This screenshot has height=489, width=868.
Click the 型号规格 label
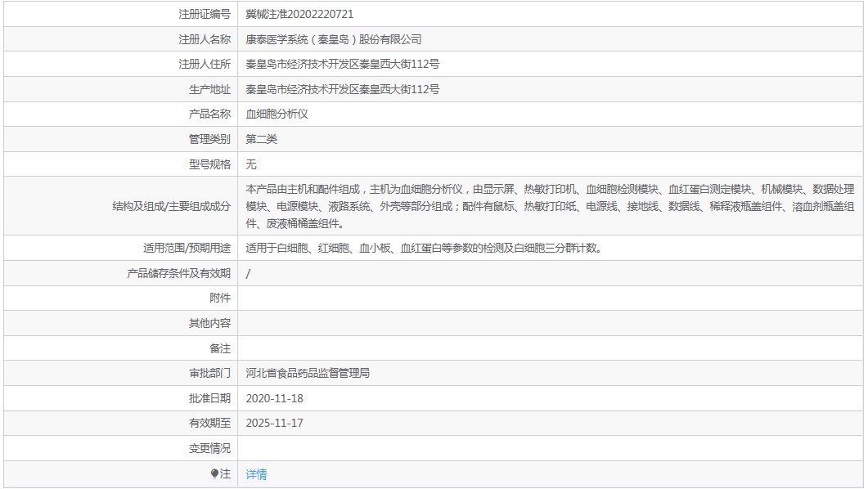coord(209,164)
